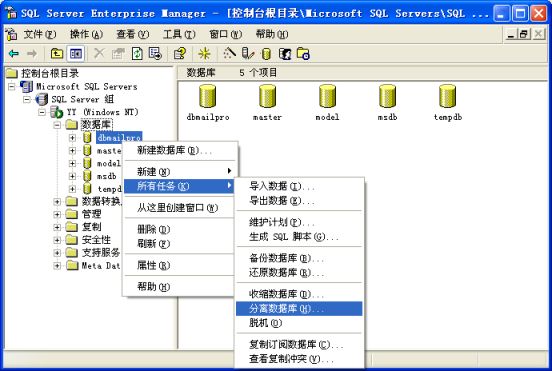Choose 查看复制冲突(V)...
552x371 pixels.
pyautogui.click(x=299, y=359)
